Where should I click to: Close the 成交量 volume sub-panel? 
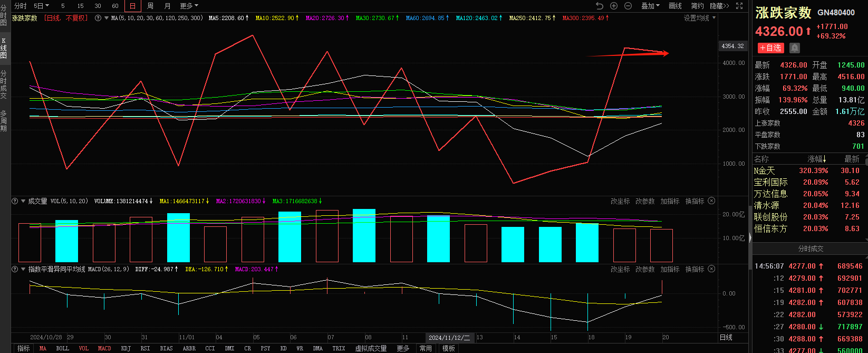[711, 201]
